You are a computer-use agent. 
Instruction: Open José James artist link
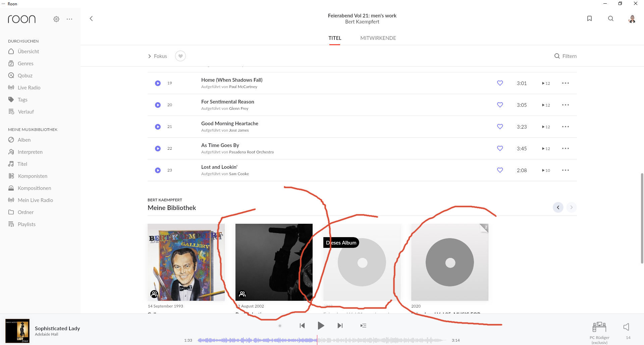[x=239, y=130]
